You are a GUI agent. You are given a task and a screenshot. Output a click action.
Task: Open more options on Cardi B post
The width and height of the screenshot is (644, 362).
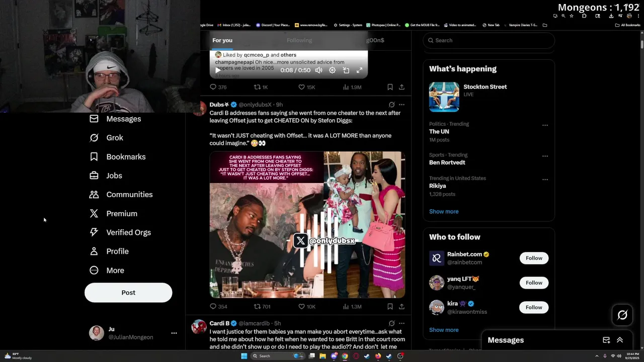point(401,323)
